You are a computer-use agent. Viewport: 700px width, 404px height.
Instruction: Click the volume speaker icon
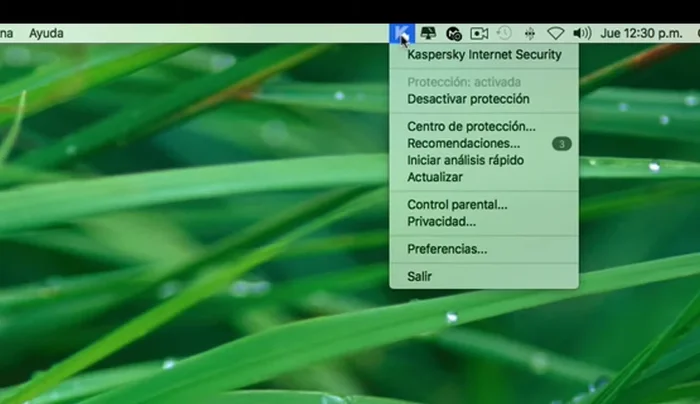point(582,33)
